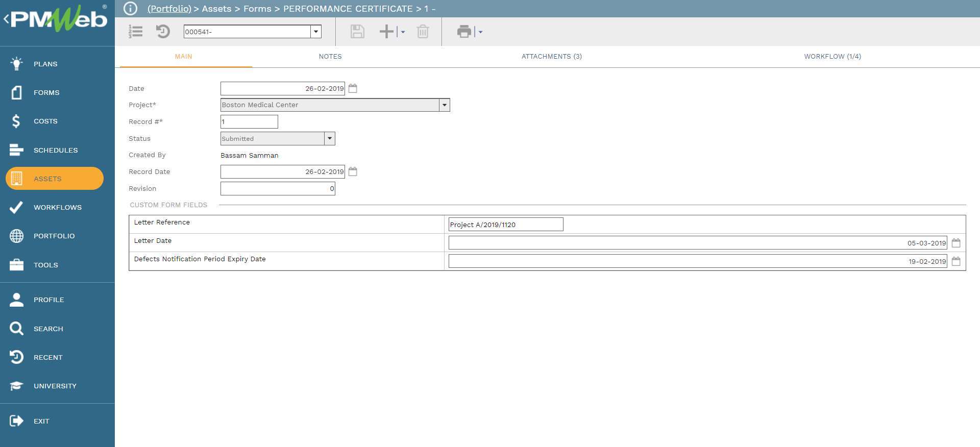
Task: Switch to the Main tab
Action: pyautogui.click(x=184, y=57)
